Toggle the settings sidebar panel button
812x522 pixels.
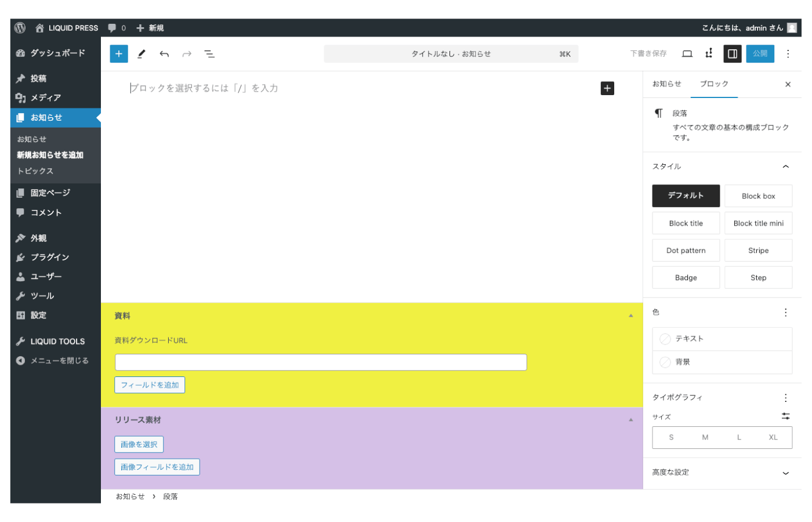(733, 54)
